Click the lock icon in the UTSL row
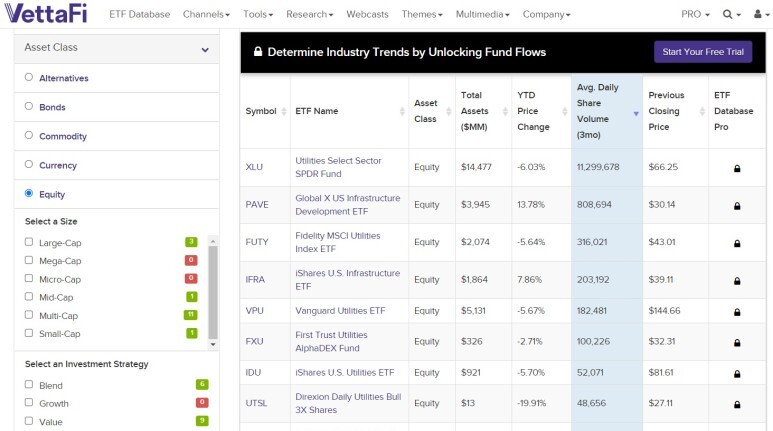The image size is (773, 431). [737, 405]
